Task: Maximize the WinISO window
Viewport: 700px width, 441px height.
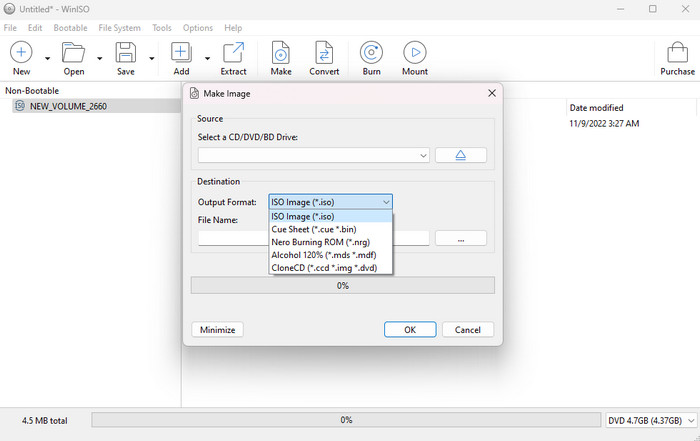Action: tap(653, 9)
